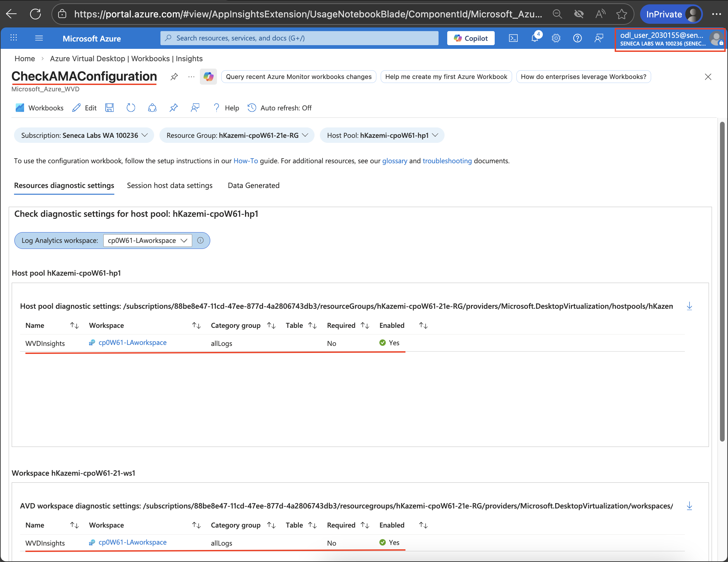The height and width of the screenshot is (562, 728).
Task: Export host pool diagnostic settings table
Action: (x=689, y=306)
